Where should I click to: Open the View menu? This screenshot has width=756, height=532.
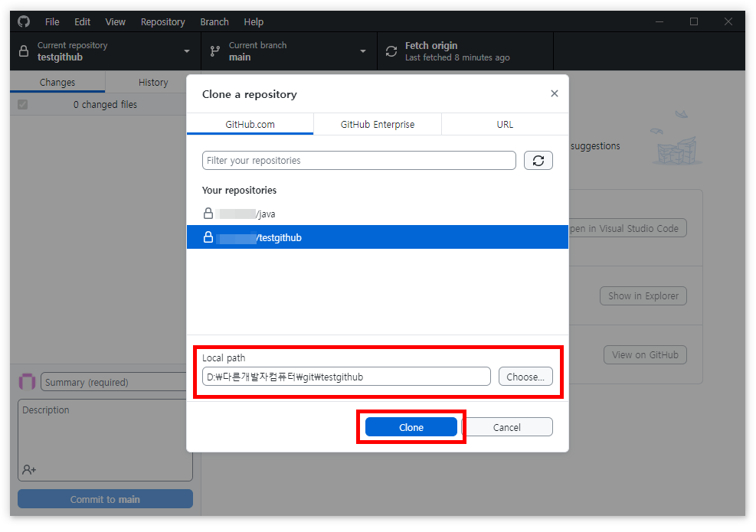[115, 21]
